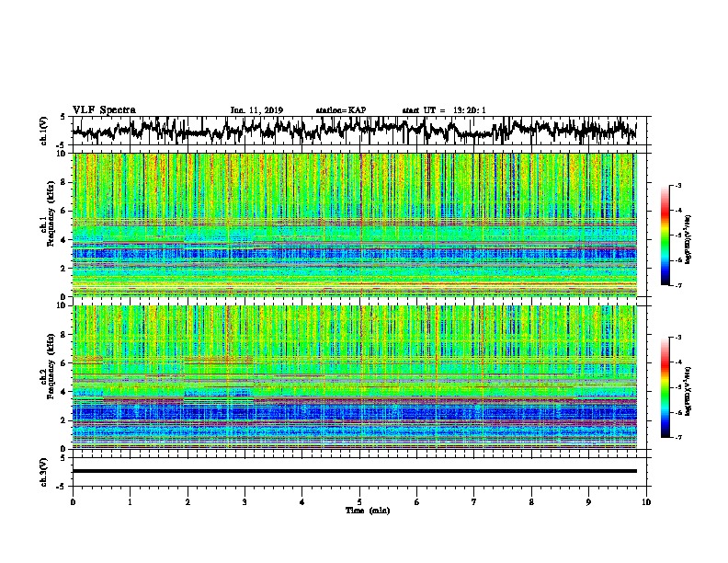This screenshot has height=563, width=728.
Task: Click the upper ch.1 color scale bar
Action: point(665,236)
